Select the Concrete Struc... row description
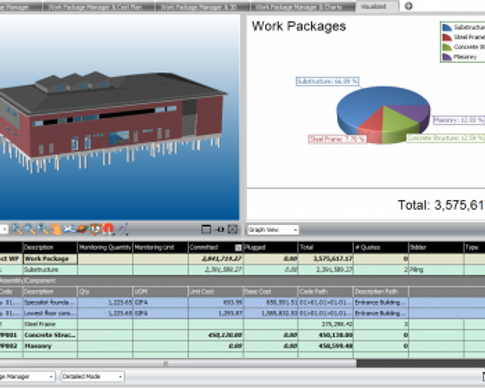 (50, 335)
